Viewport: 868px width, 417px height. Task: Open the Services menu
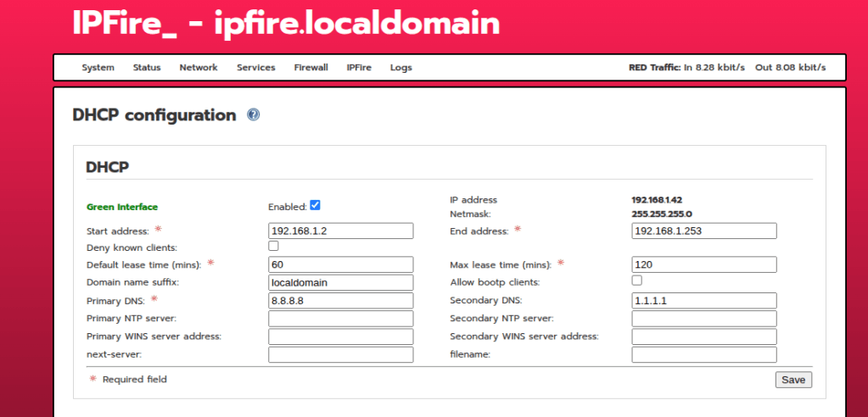point(255,68)
